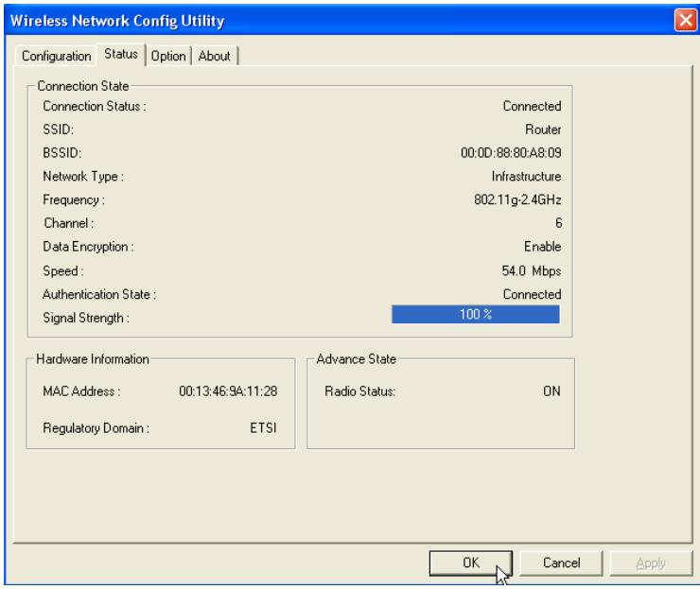Screen dimensions: 700x589
Task: Click the MAC address 00:13:46:9A:11:28
Action: point(228,391)
